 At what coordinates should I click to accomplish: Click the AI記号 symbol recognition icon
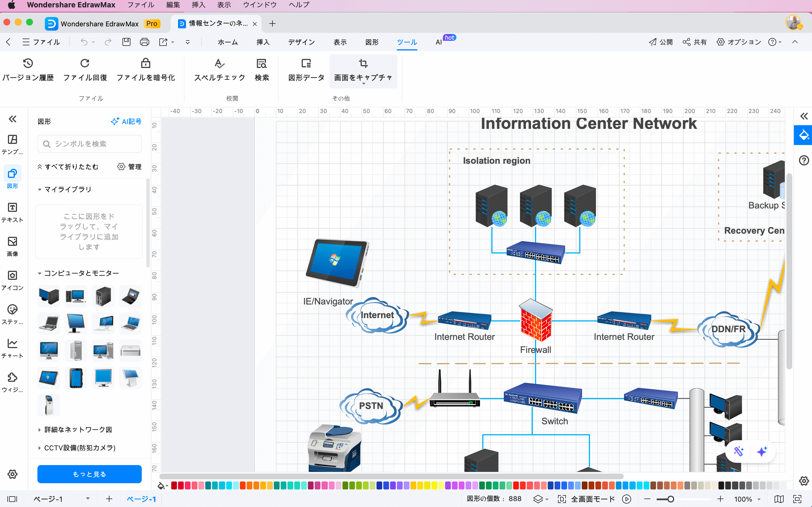(x=126, y=122)
